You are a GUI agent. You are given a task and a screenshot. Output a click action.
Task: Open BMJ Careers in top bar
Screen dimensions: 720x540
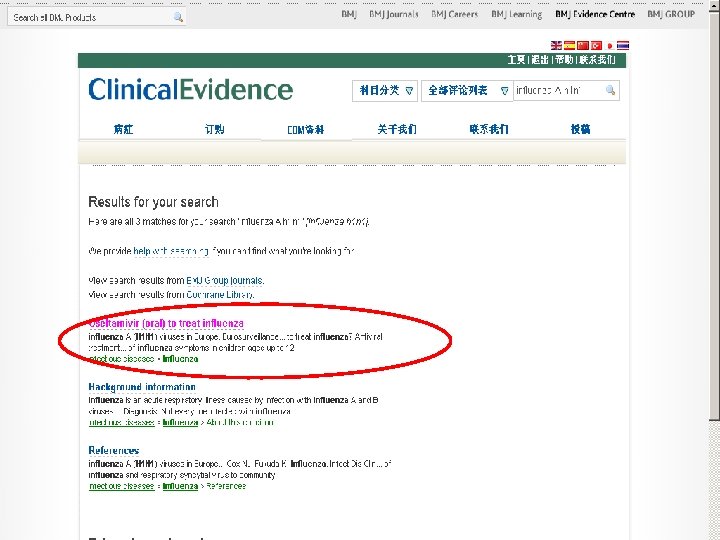455,14
